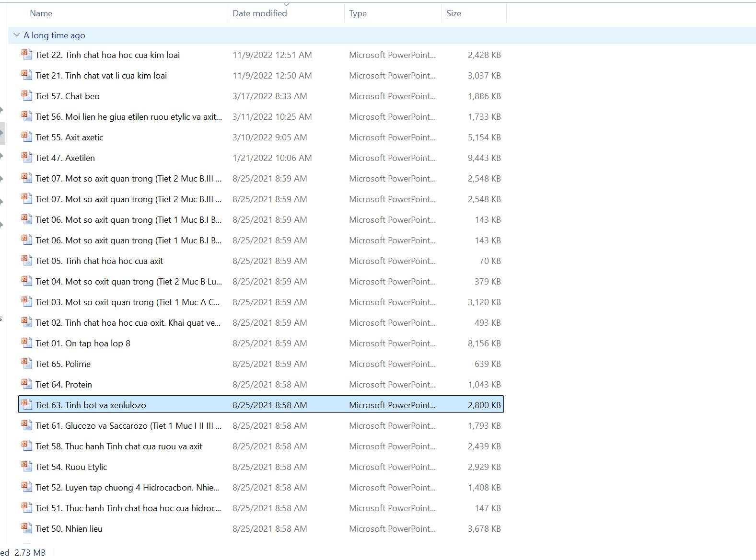
Task: Select the Tiet 65. Polime file icon
Action: tap(27, 363)
